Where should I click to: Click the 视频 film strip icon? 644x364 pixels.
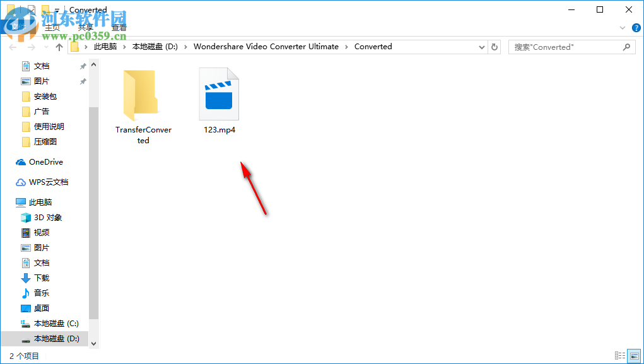point(26,233)
